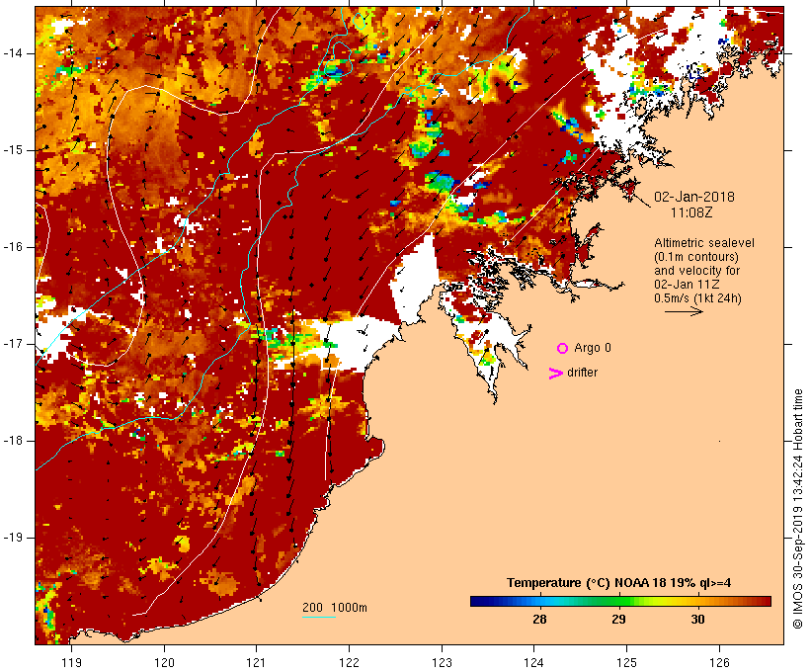Viewport: 810px width, 672px height.
Task: Click the latitude axis label -15
Action: point(12,150)
